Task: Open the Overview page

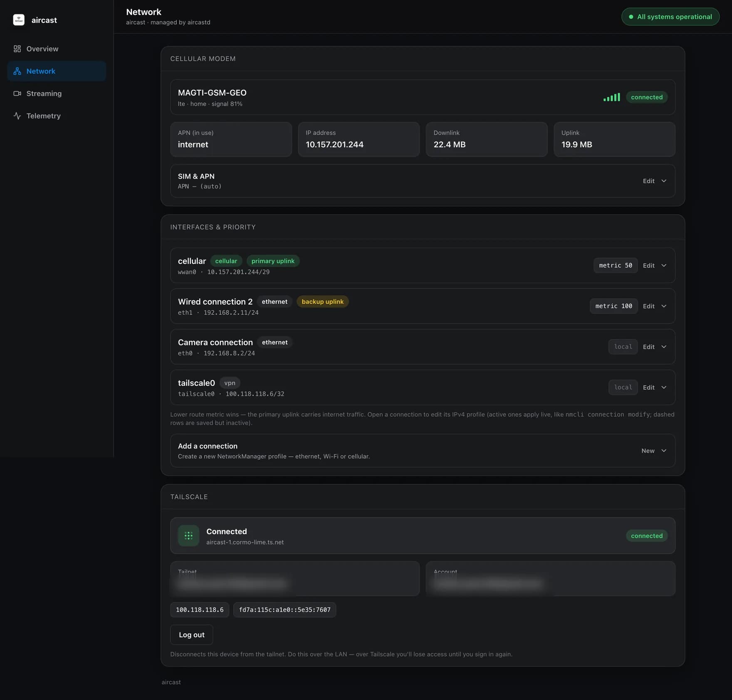Action: point(57,49)
